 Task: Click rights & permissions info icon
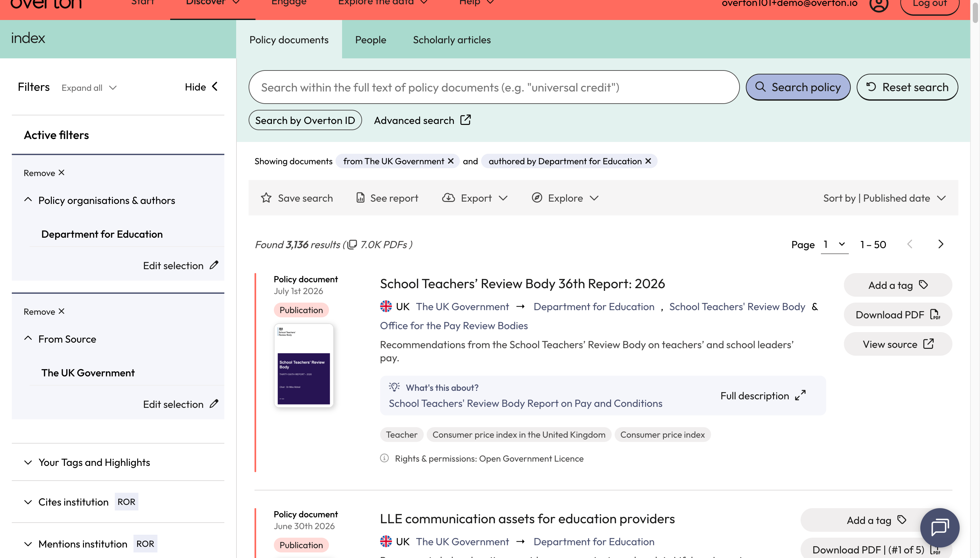pyautogui.click(x=384, y=458)
